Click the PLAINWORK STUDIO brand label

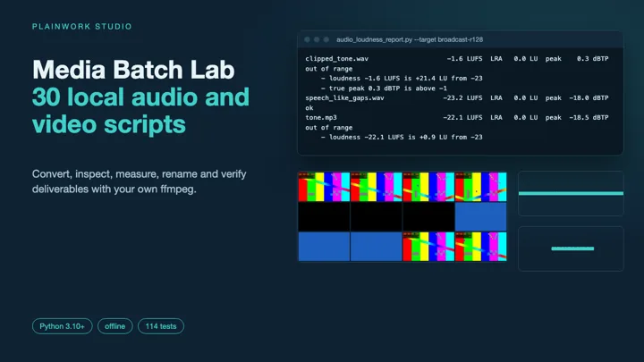pos(82,27)
